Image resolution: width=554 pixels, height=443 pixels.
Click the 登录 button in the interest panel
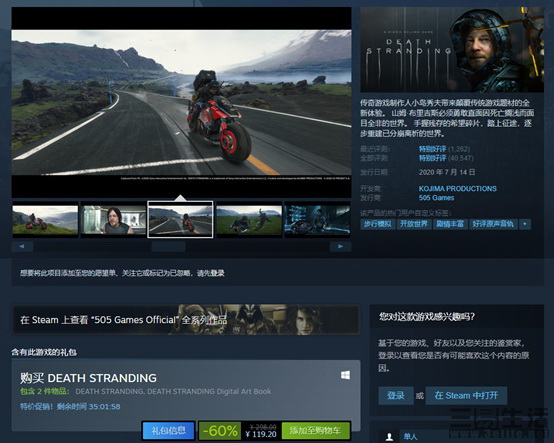pos(396,395)
